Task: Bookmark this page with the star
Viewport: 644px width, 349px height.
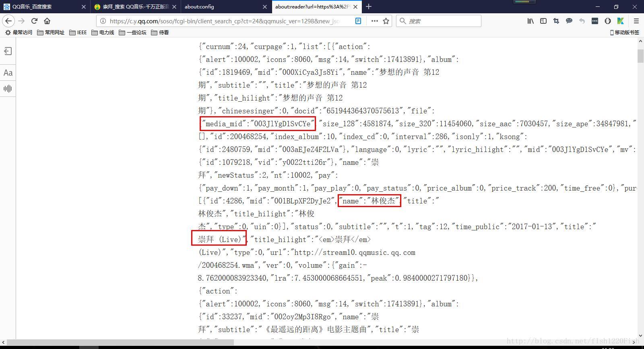Action: [x=386, y=21]
